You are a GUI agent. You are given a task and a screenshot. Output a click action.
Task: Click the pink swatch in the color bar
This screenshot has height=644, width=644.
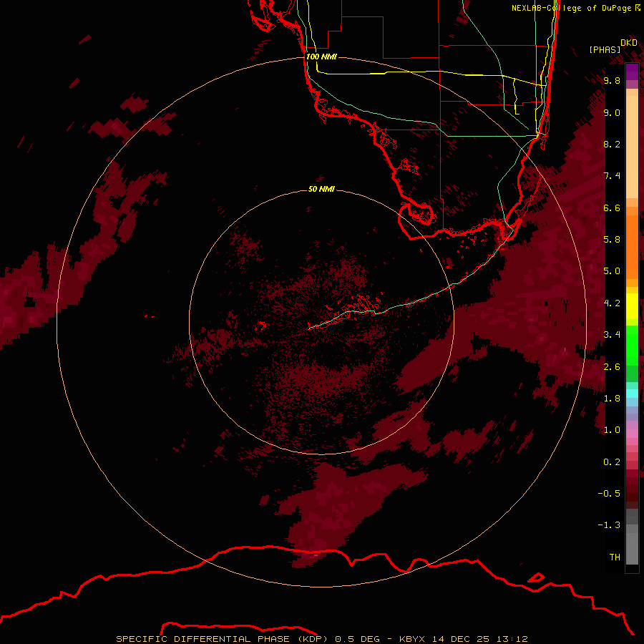click(x=632, y=434)
